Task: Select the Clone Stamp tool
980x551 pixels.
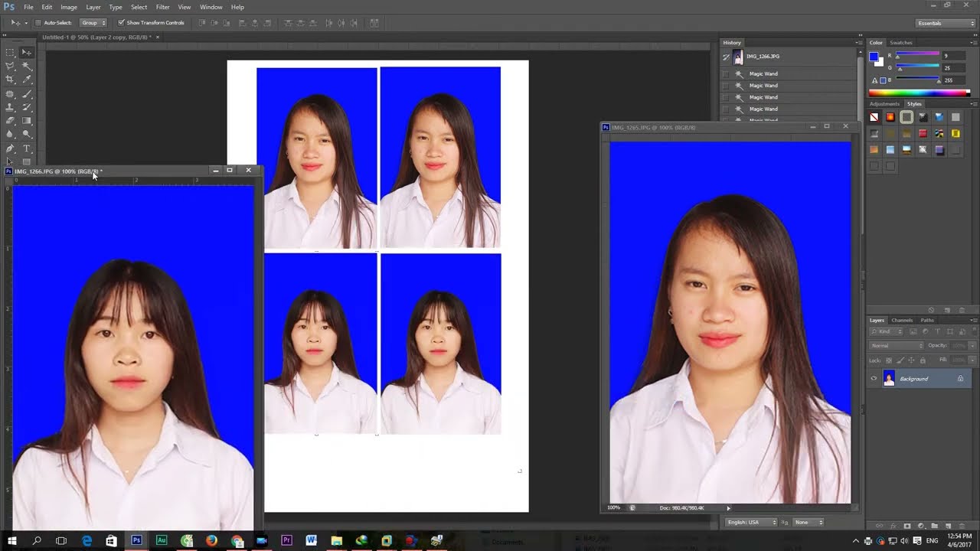Action: pyautogui.click(x=10, y=107)
